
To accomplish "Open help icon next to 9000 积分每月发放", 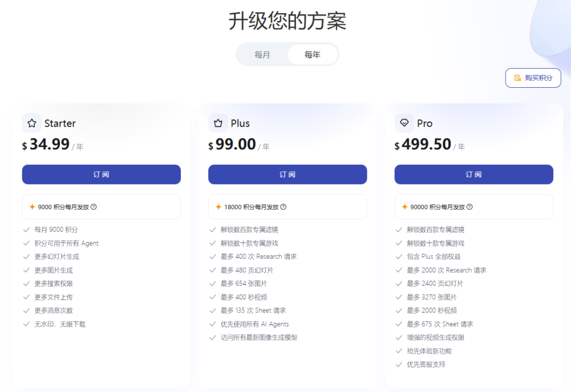I will click(94, 207).
